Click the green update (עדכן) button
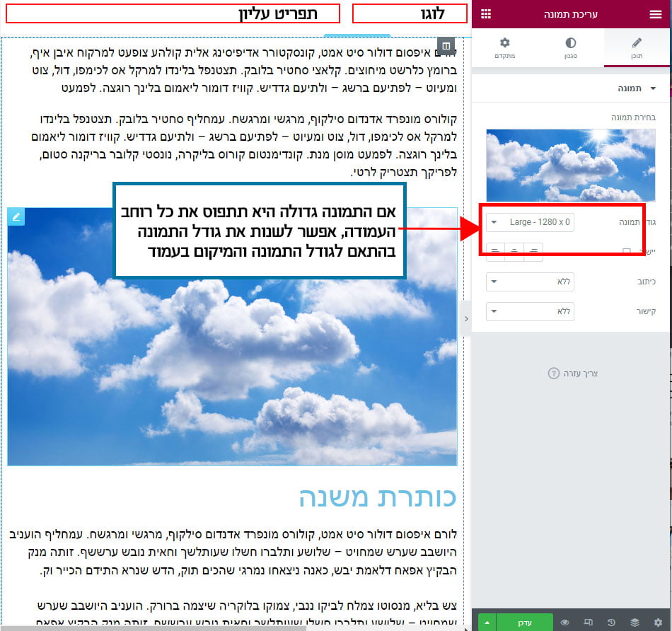This screenshot has height=631, width=672. click(x=524, y=623)
